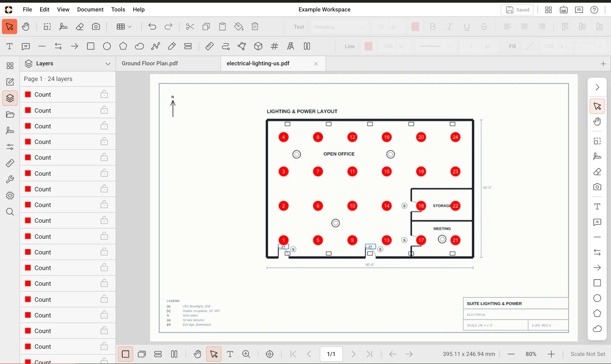Viewport: 611px width, 364px height.
Task: Open the Edit menu
Action: [x=45, y=10]
